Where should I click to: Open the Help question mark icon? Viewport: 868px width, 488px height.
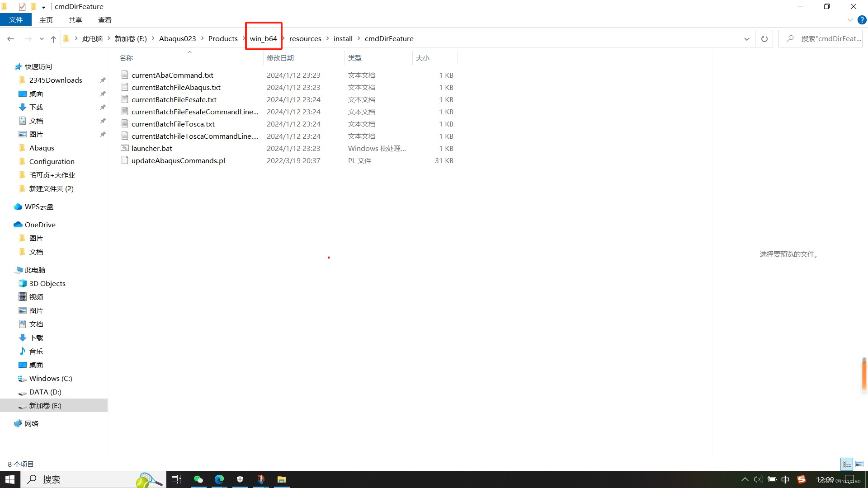pyautogui.click(x=862, y=20)
